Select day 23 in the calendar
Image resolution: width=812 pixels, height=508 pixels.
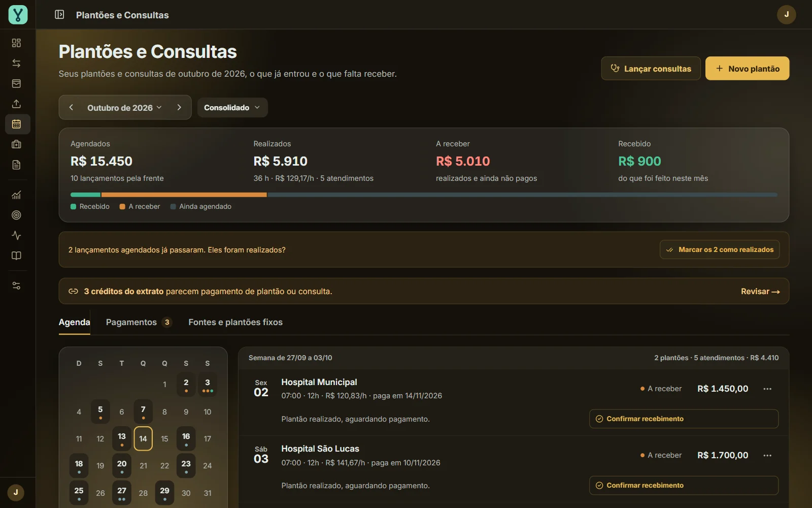click(186, 466)
